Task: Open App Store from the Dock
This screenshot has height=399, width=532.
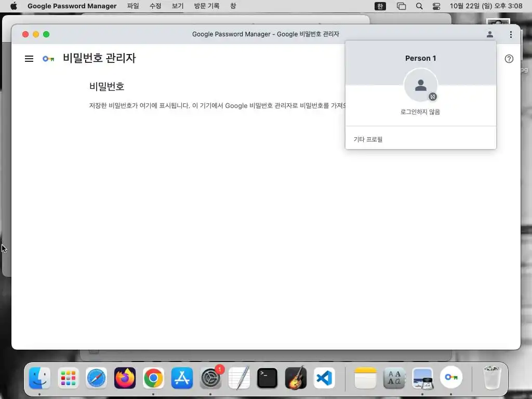Action: pyautogui.click(x=182, y=378)
